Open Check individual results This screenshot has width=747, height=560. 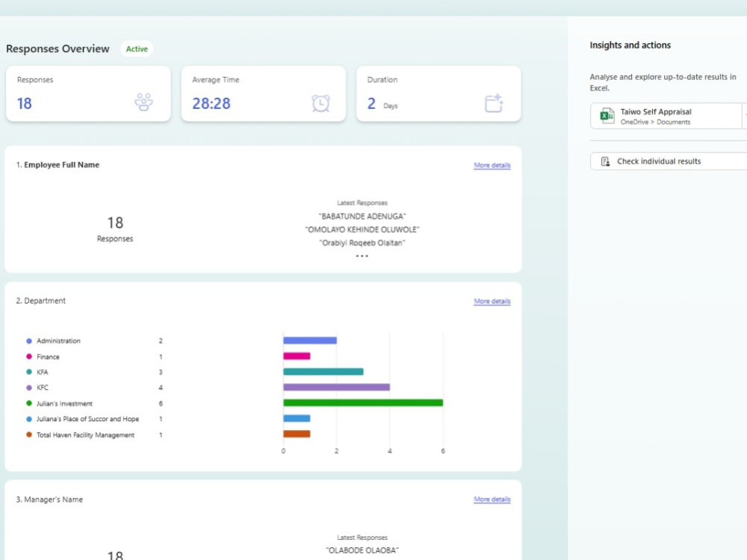[x=668, y=161]
